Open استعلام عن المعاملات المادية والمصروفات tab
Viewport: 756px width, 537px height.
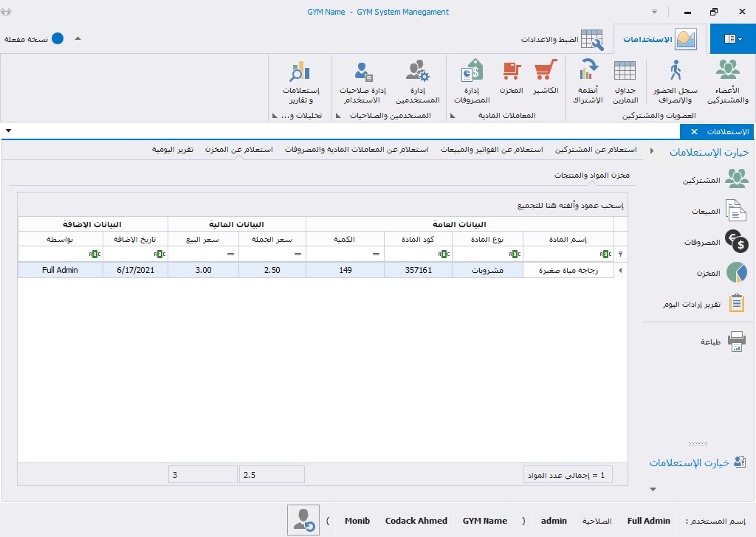click(357, 149)
